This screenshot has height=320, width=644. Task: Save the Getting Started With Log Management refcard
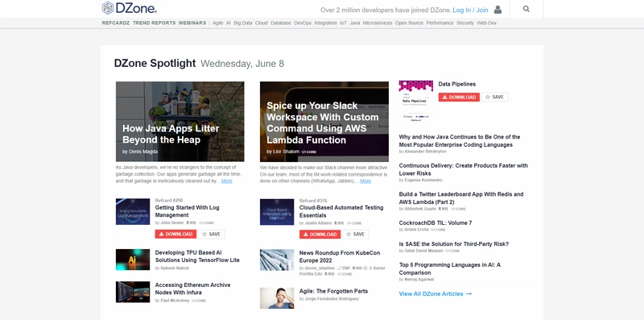tap(211, 234)
